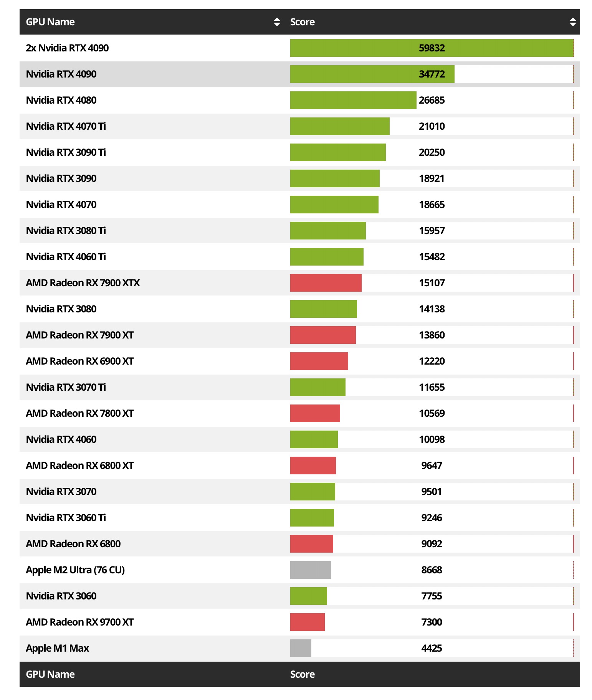Screen dimensions: 592x700
Task: Select the Nvidia RTX 4060 Ti name
Action: (x=66, y=257)
